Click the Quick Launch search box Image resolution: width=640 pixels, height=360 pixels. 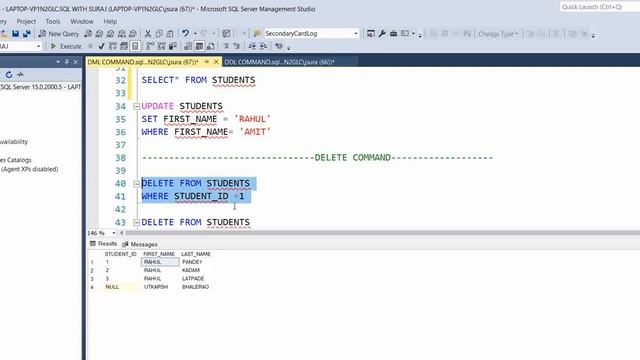pos(600,7)
